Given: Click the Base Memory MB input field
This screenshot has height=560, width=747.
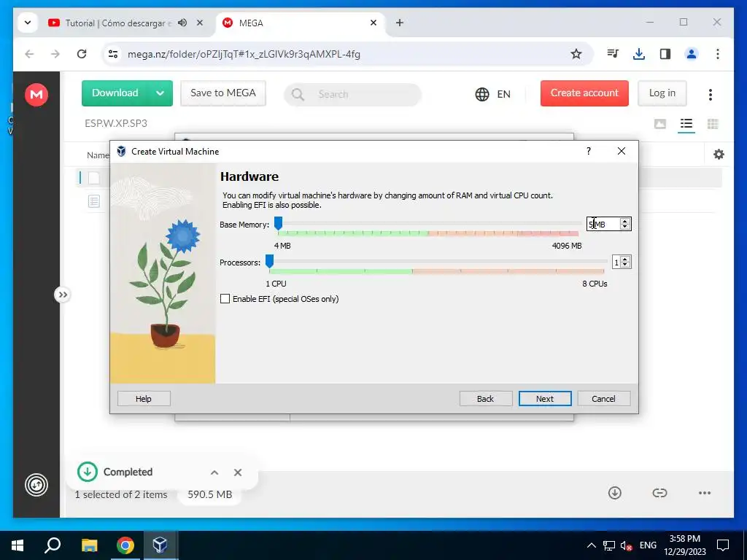Looking at the screenshot, I should pyautogui.click(x=603, y=224).
